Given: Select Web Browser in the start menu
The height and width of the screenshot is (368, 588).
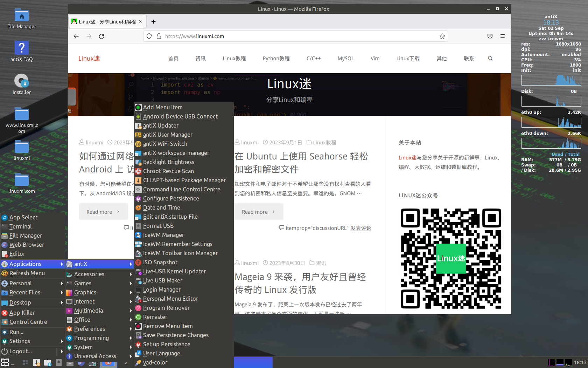Looking at the screenshot, I should tap(33, 245).
